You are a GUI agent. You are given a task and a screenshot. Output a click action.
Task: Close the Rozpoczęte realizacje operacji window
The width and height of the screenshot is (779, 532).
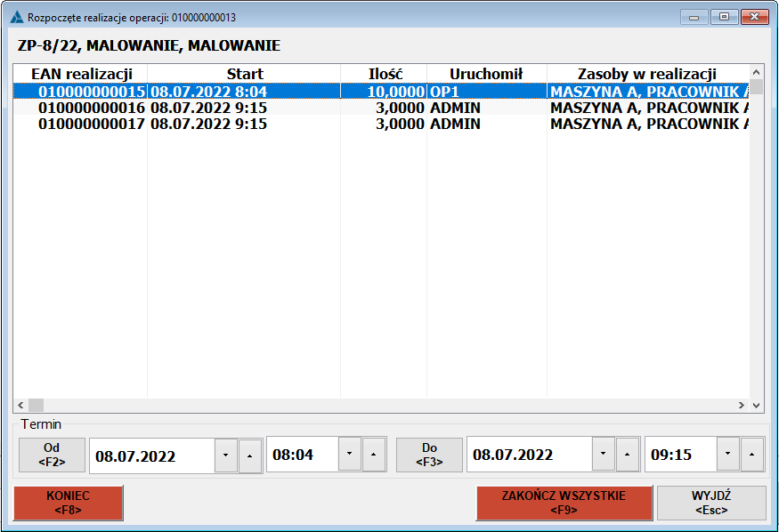tap(755, 17)
